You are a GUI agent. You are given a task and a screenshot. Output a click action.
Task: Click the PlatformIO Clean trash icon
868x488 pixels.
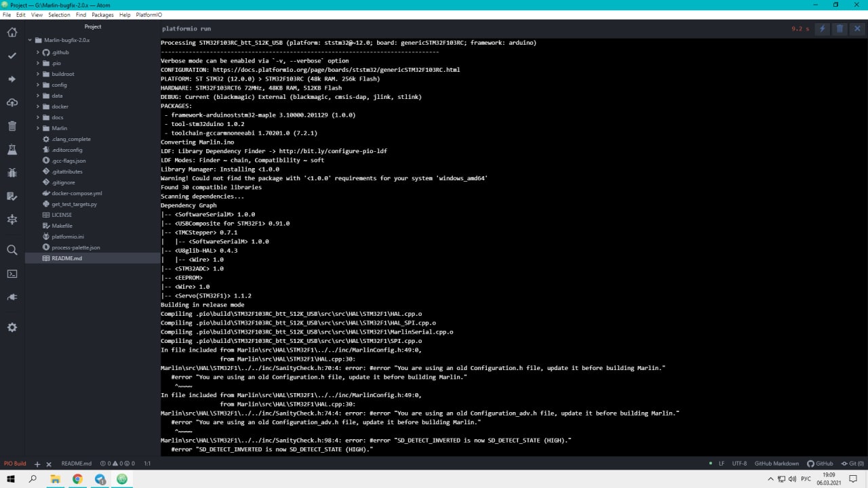coord(12,126)
